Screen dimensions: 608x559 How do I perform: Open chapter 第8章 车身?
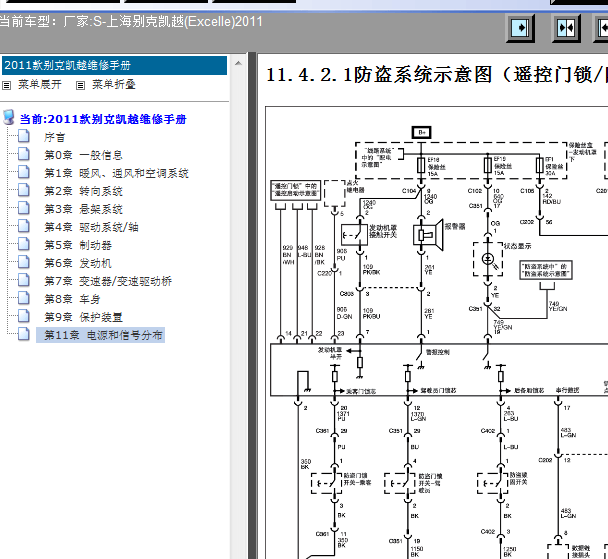pyautogui.click(x=72, y=299)
